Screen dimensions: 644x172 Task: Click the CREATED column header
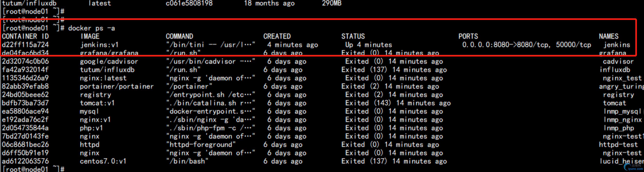coord(277,36)
